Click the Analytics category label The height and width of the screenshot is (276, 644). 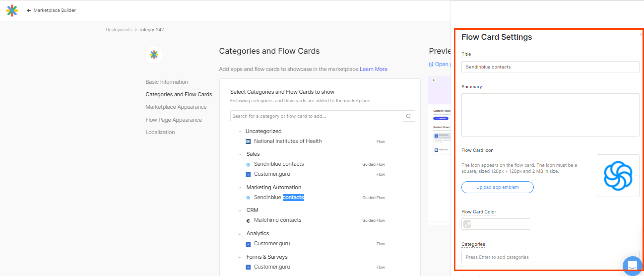pyautogui.click(x=258, y=234)
